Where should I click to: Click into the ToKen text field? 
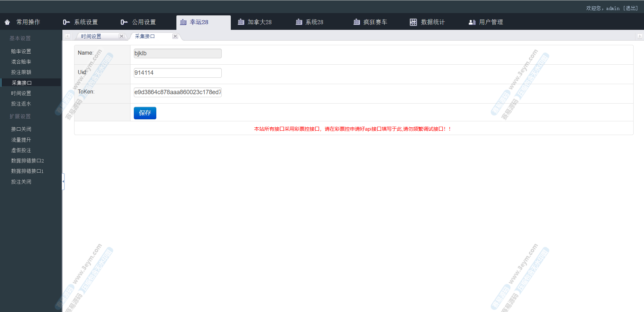coord(177,92)
